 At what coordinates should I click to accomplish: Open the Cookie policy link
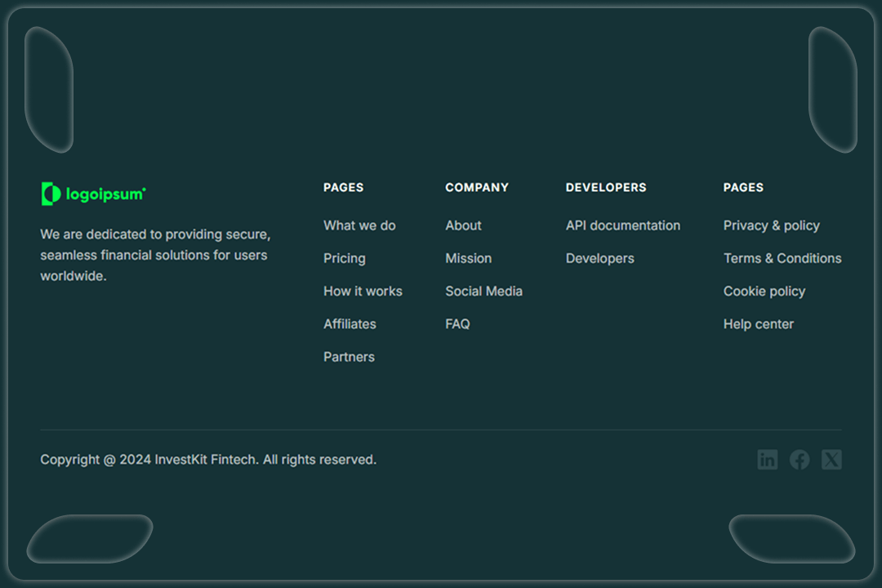[x=764, y=291]
